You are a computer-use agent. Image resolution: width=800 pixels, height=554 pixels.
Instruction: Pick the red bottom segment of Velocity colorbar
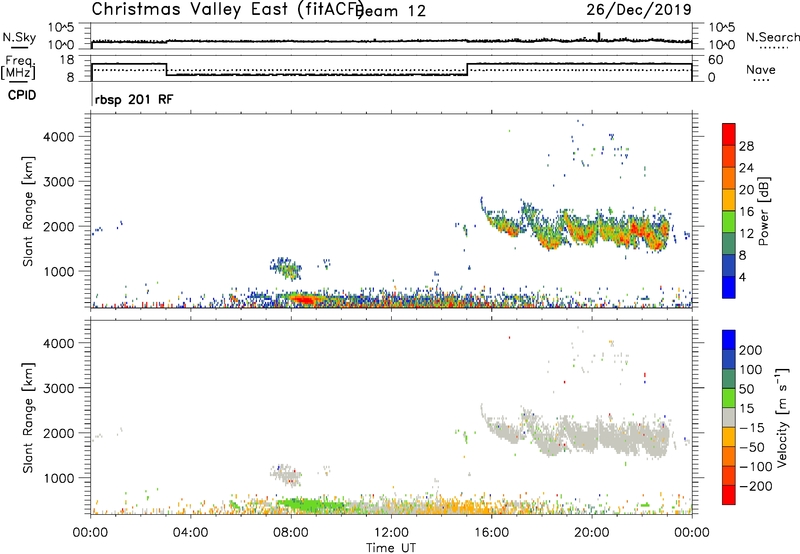729,495
